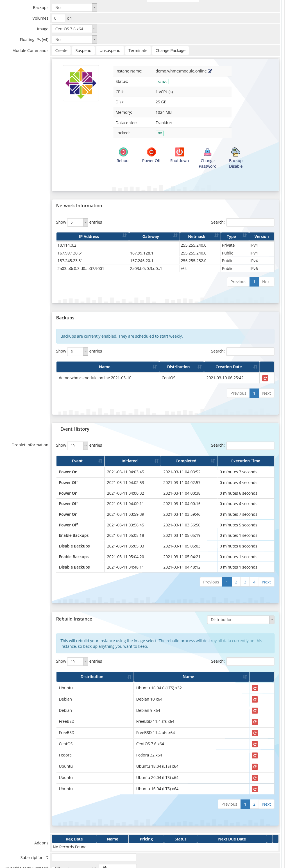Click the Terminate button
Viewport: 288px width, 868px height.
[138, 51]
